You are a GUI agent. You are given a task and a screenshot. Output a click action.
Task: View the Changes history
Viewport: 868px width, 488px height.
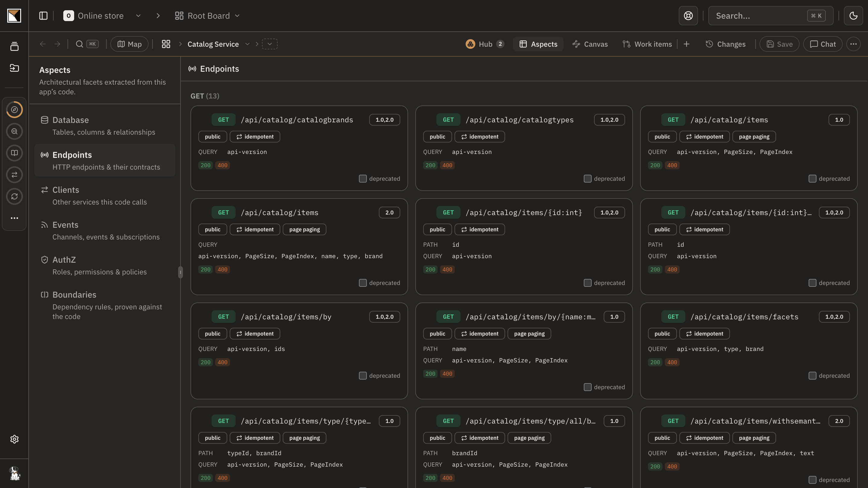[725, 44]
